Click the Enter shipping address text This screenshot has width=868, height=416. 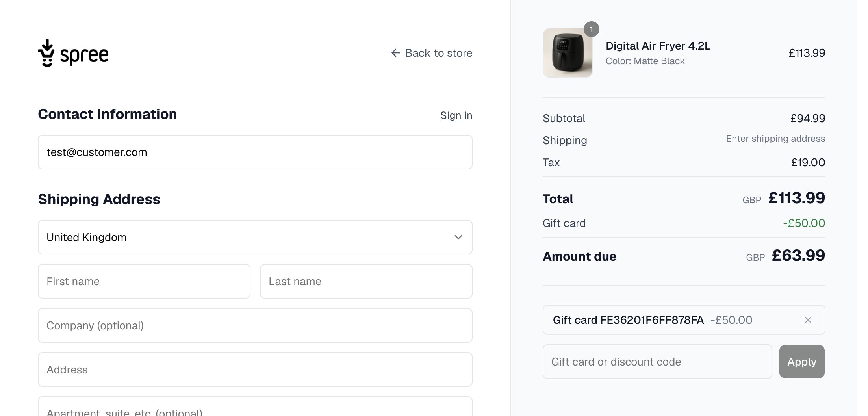point(775,139)
